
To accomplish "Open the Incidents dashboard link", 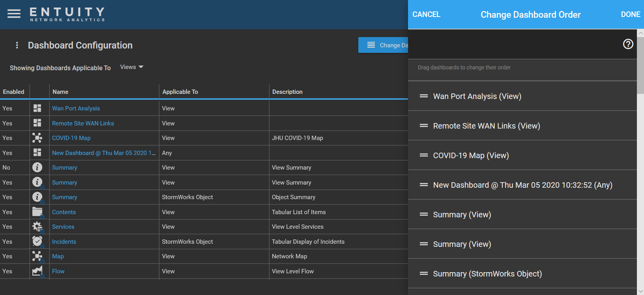I will [x=64, y=241].
